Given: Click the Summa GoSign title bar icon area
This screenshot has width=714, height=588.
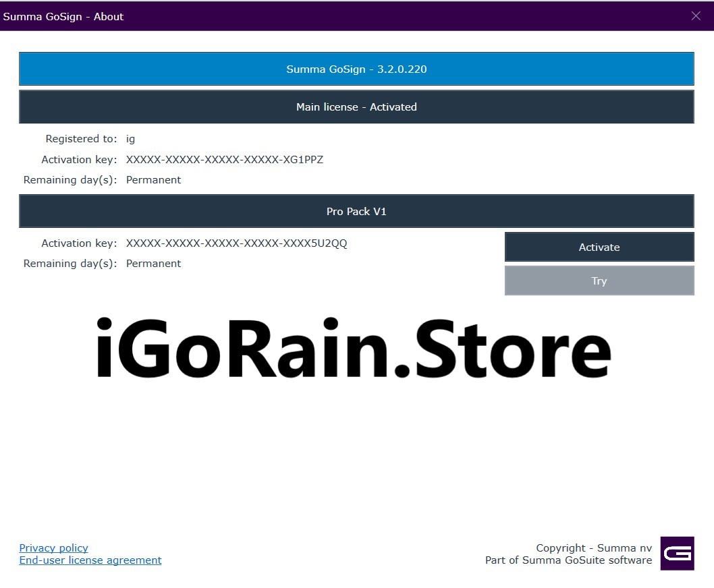Looking at the screenshot, I should point(64,16).
